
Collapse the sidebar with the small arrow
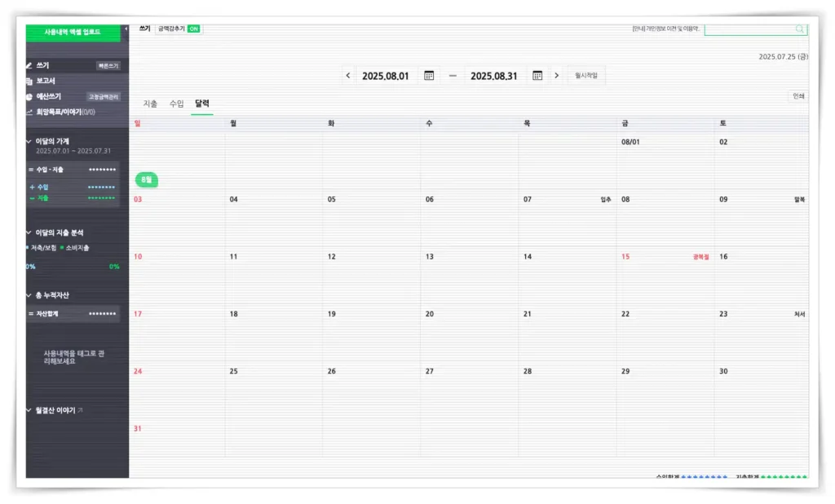pos(126,29)
